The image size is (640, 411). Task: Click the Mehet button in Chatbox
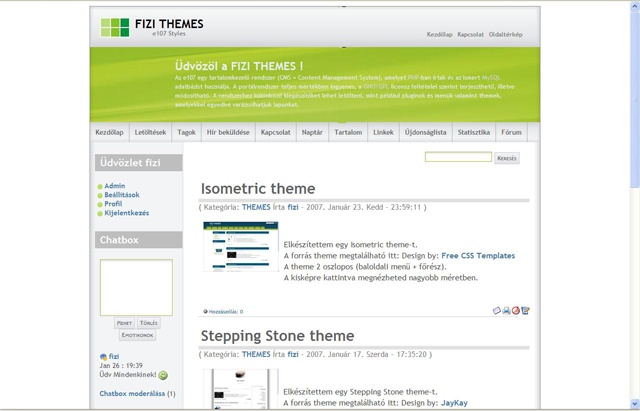(124, 323)
